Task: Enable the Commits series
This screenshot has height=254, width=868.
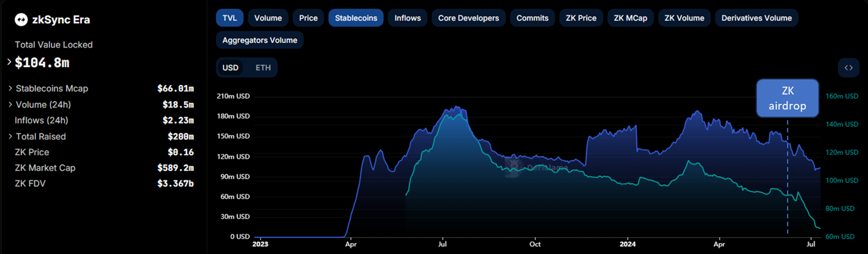Action: [532, 18]
